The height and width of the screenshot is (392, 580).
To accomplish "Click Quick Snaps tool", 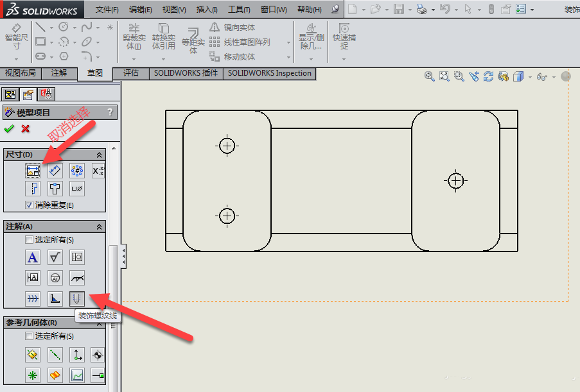I will pos(344,37).
